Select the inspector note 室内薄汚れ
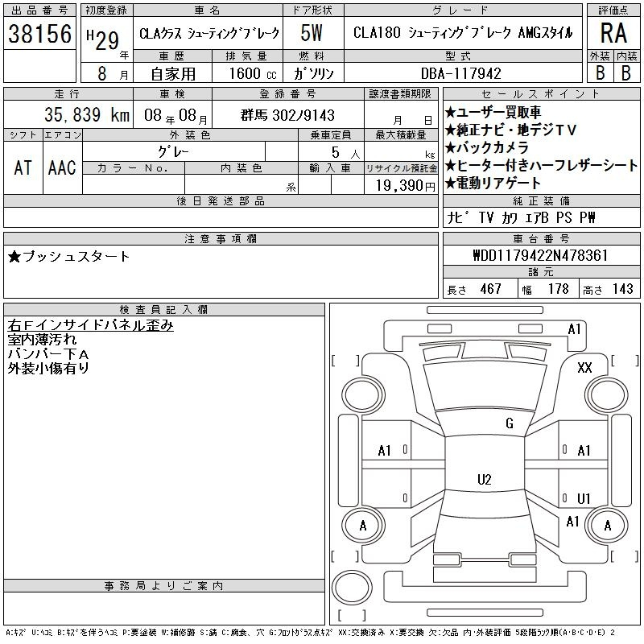This screenshot has height=644, width=644. (42, 340)
